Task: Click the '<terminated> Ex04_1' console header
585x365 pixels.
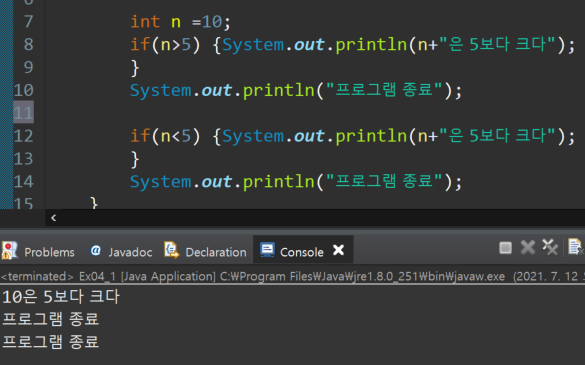Action: (x=58, y=277)
